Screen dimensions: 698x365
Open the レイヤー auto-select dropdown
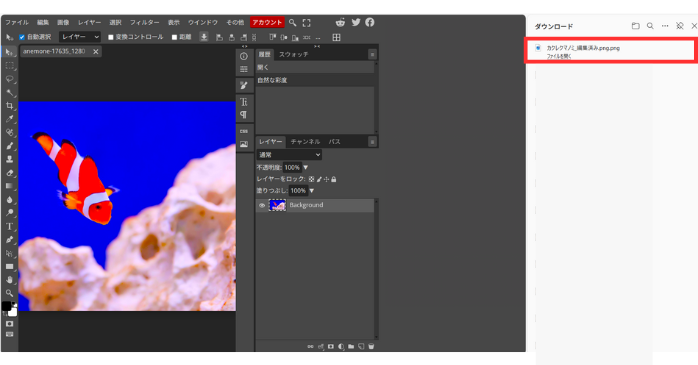(x=80, y=37)
